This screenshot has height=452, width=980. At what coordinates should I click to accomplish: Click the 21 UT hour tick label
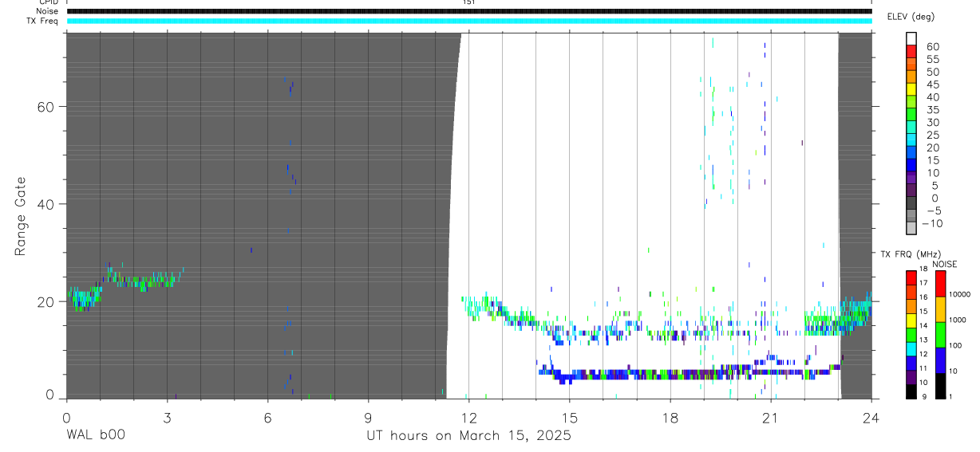point(771,418)
